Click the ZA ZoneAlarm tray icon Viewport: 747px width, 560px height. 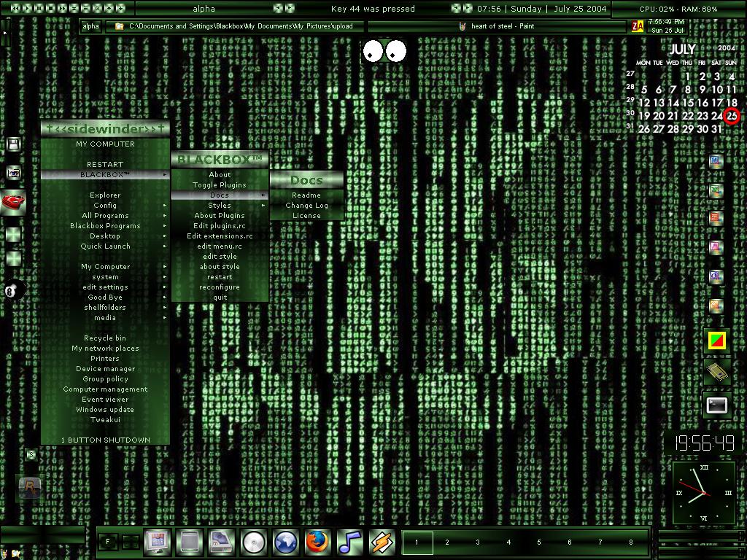click(638, 27)
